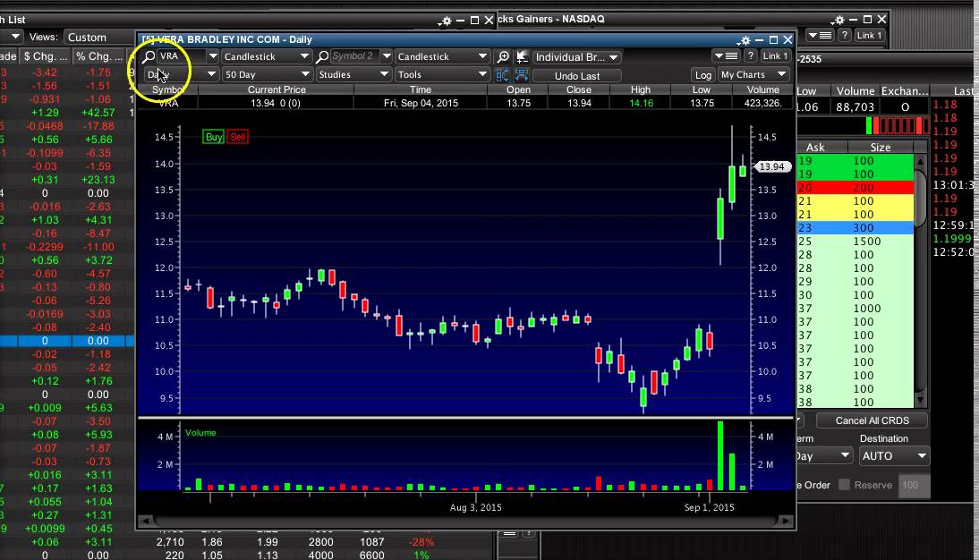979x560 pixels.
Task: Open the chart window list menu icon
Action: pyautogui.click(x=726, y=56)
